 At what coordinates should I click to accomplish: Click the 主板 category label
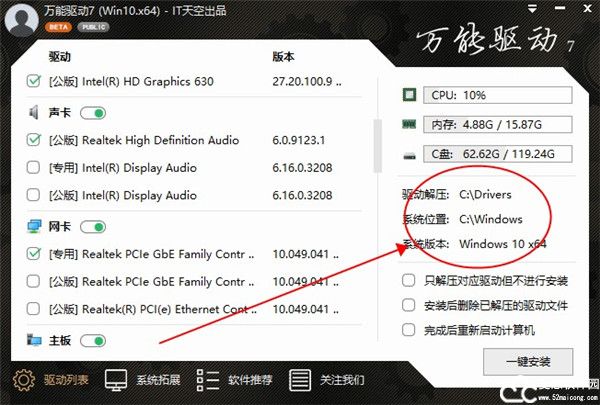(x=60, y=340)
